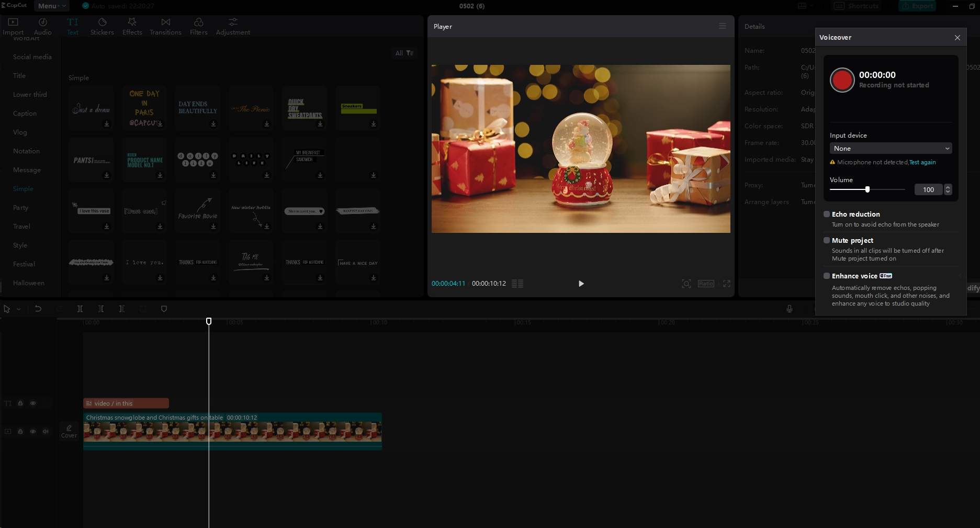Open the Input device dropdown showing None
The image size is (980, 528).
click(891, 148)
